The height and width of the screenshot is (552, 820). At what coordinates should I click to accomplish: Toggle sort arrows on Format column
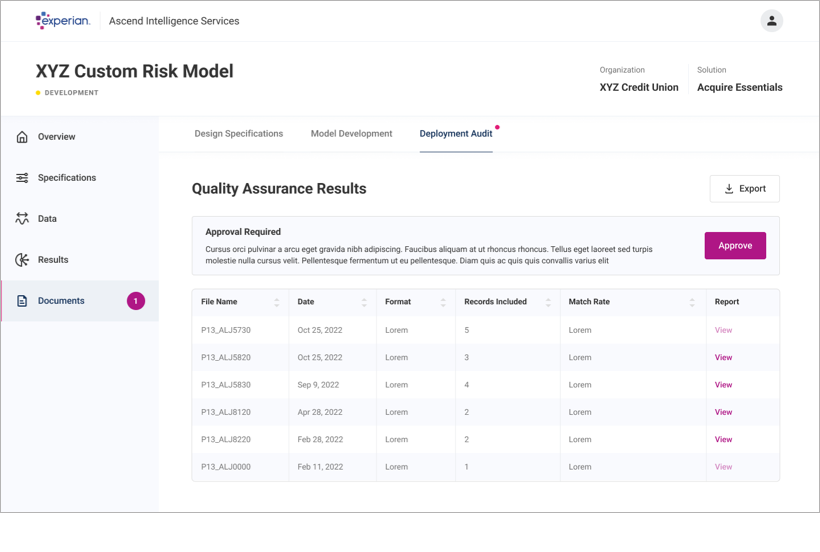(x=443, y=302)
